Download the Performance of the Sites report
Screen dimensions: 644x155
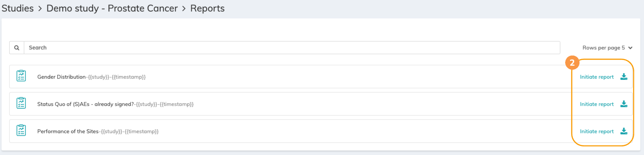(624, 131)
